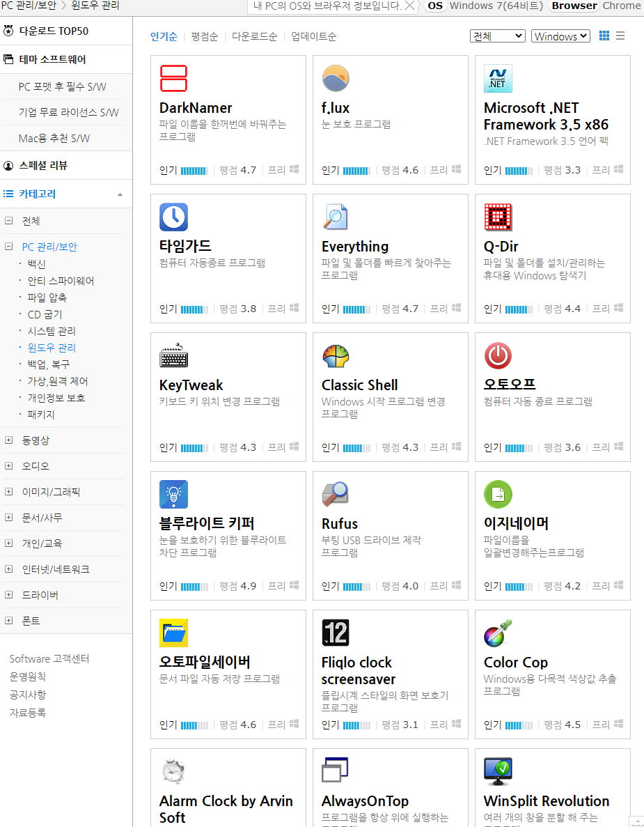This screenshot has height=827, width=644.
Task: Open the 전체 category filter dropdown
Action: pyautogui.click(x=498, y=36)
